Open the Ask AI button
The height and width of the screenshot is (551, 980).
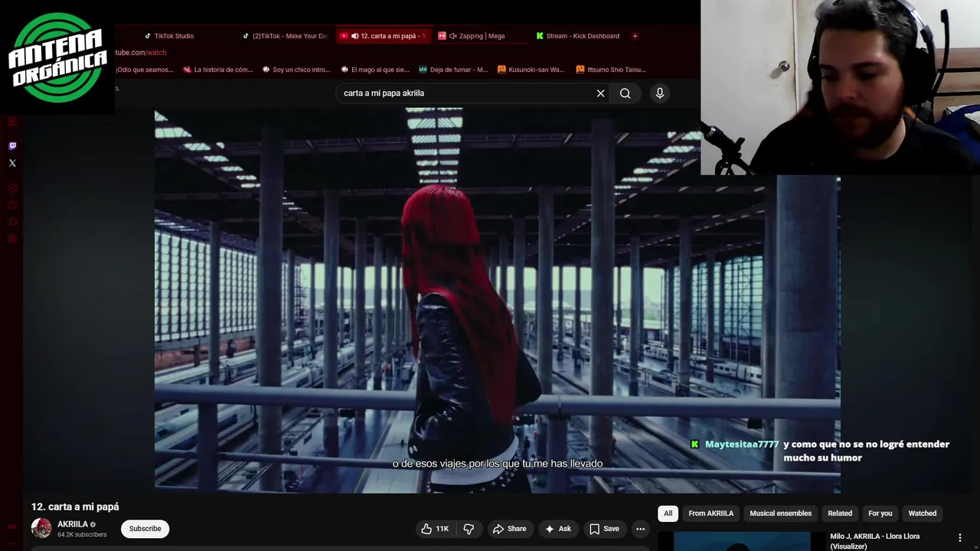point(557,529)
